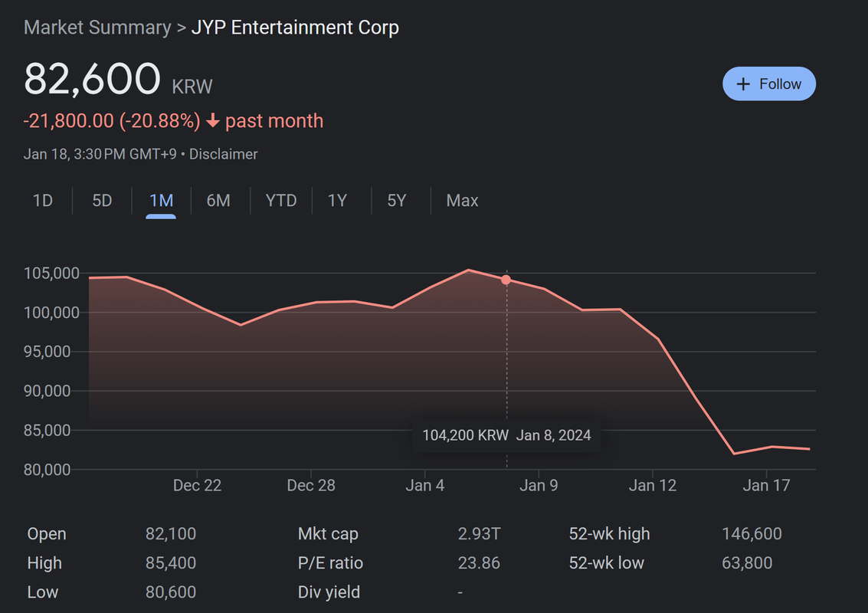Click the Jan 8 data point marker
This screenshot has width=868, height=613.
click(x=506, y=280)
